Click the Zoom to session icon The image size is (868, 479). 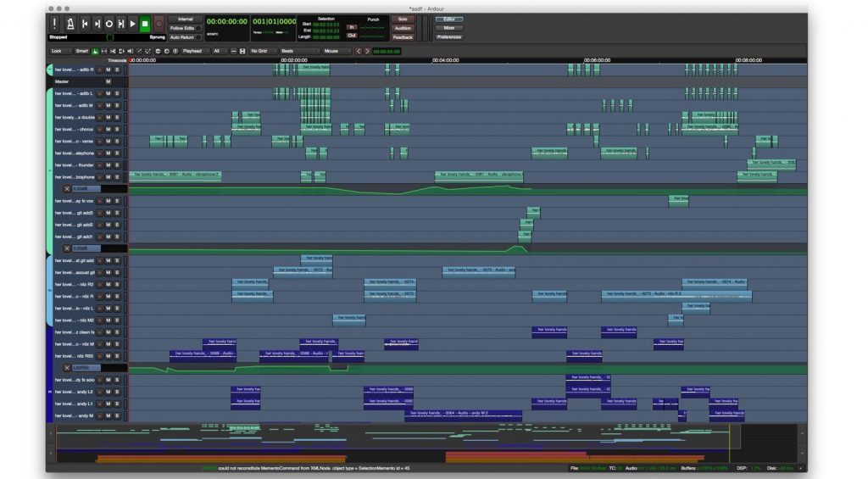175,52
